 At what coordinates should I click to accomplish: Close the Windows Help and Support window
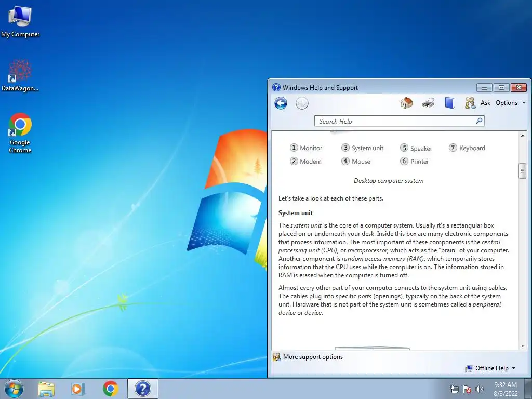tap(519, 88)
